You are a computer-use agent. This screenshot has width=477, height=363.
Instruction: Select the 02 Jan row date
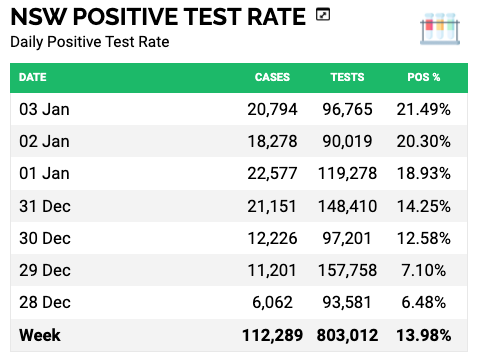44,141
